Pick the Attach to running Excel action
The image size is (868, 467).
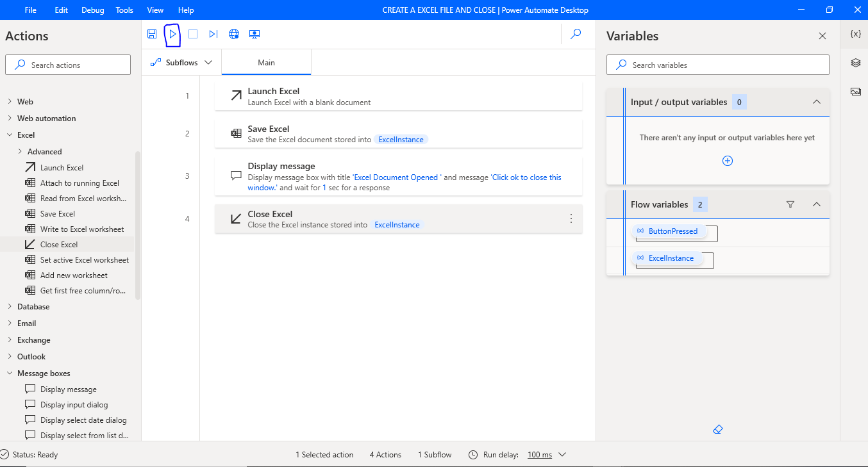pyautogui.click(x=79, y=183)
